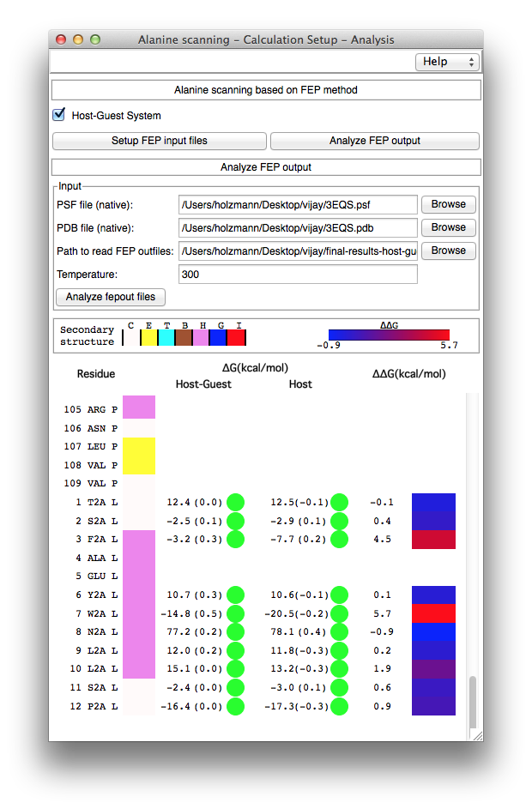Open the Help dropdown menu
This screenshot has height=809, width=532.
tap(446, 62)
